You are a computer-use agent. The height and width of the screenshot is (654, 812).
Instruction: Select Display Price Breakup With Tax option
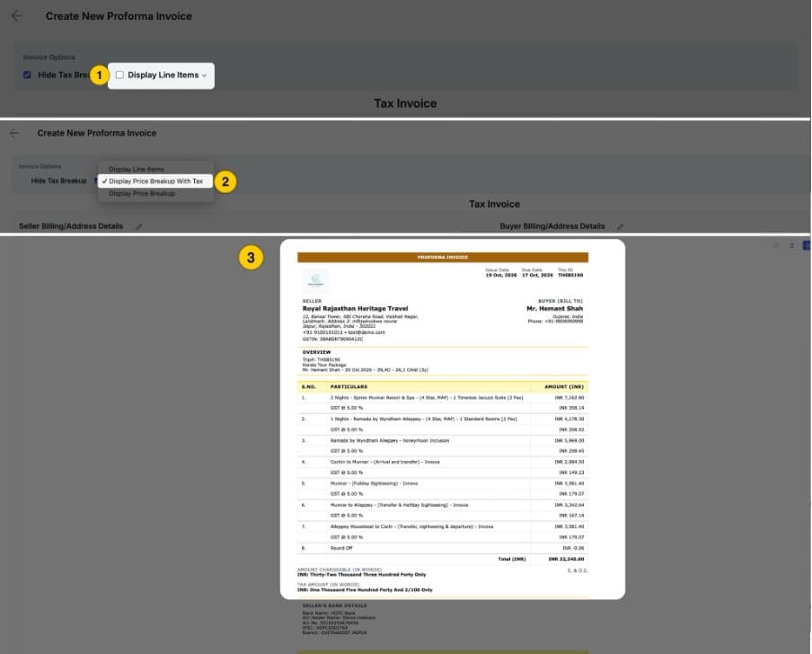click(x=156, y=181)
